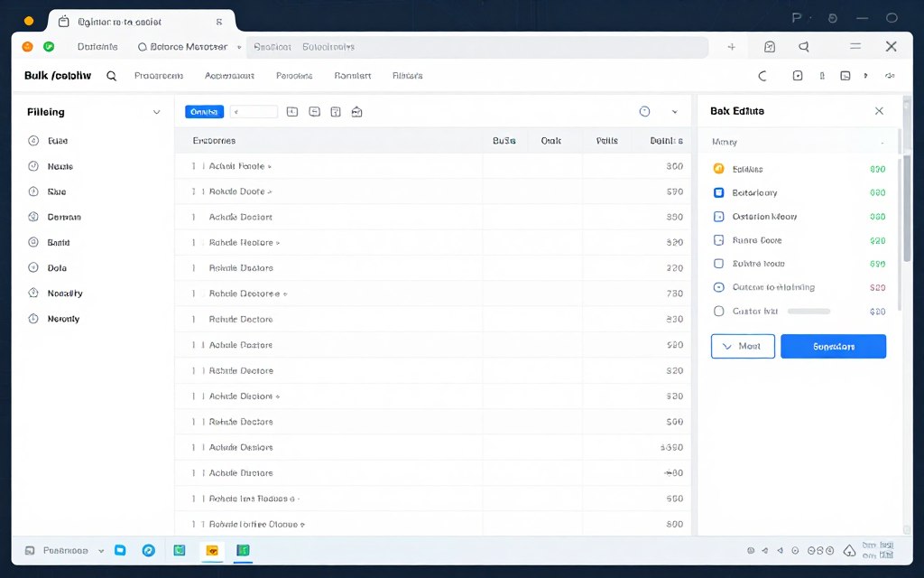The height and width of the screenshot is (578, 924).
Task: Click the notepad icon right of the plus
Action: (769, 47)
